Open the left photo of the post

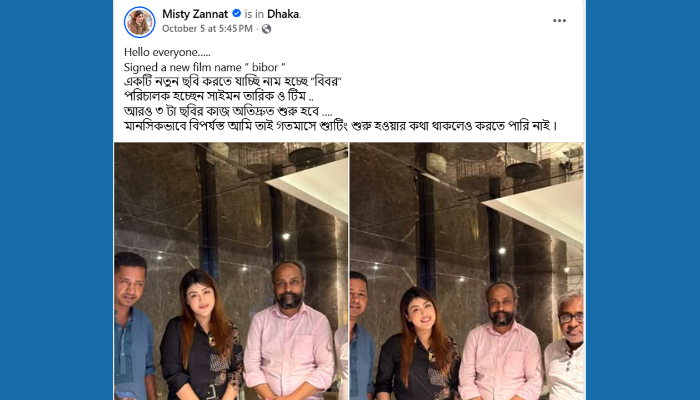(x=231, y=271)
